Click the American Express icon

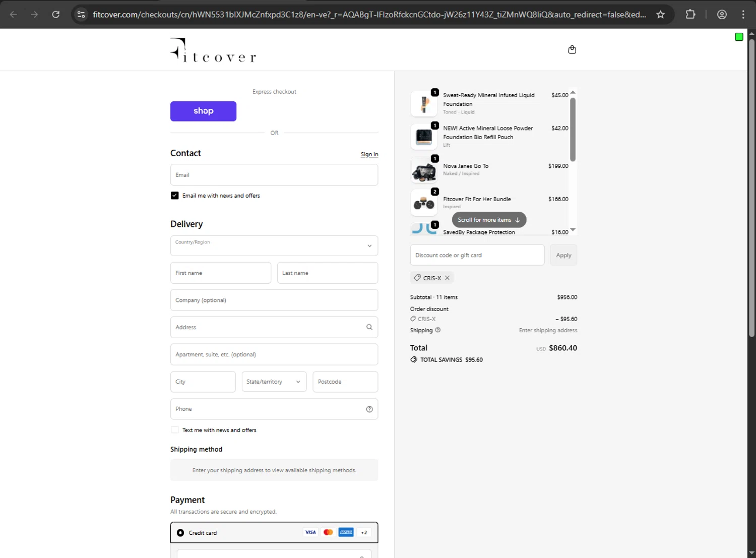pos(346,532)
